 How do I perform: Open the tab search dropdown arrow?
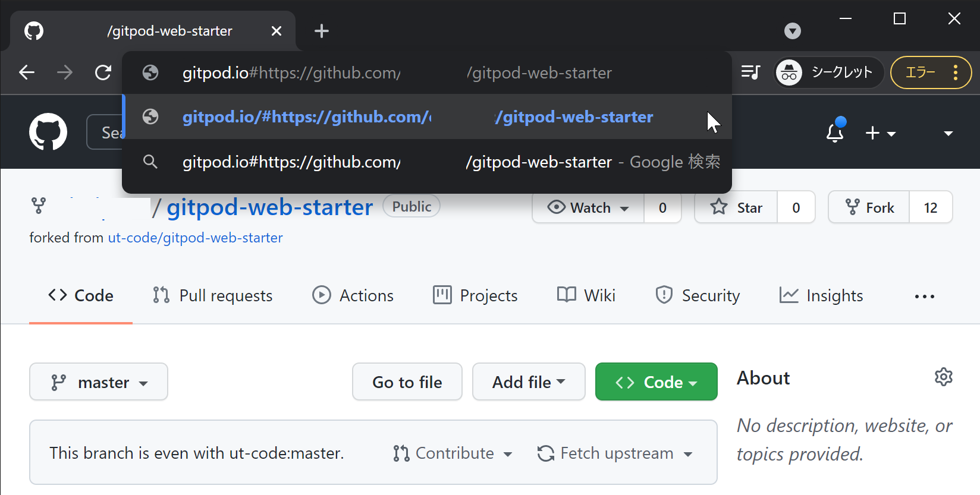[x=793, y=31]
